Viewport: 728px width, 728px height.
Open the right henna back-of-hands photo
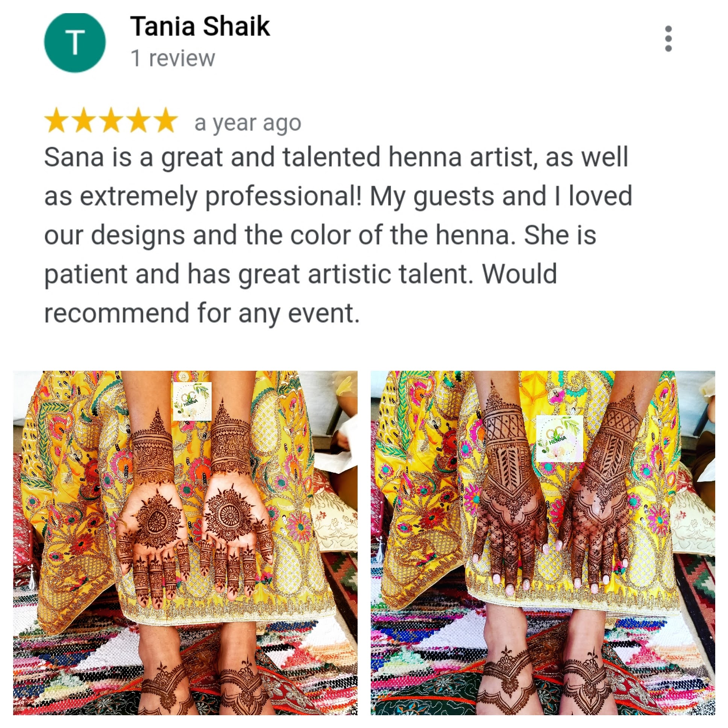(x=543, y=543)
